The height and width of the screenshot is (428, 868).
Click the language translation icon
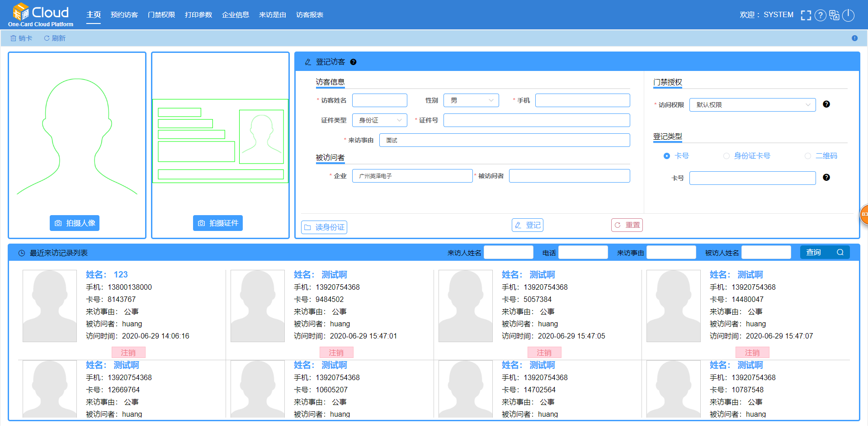pyautogui.click(x=834, y=15)
